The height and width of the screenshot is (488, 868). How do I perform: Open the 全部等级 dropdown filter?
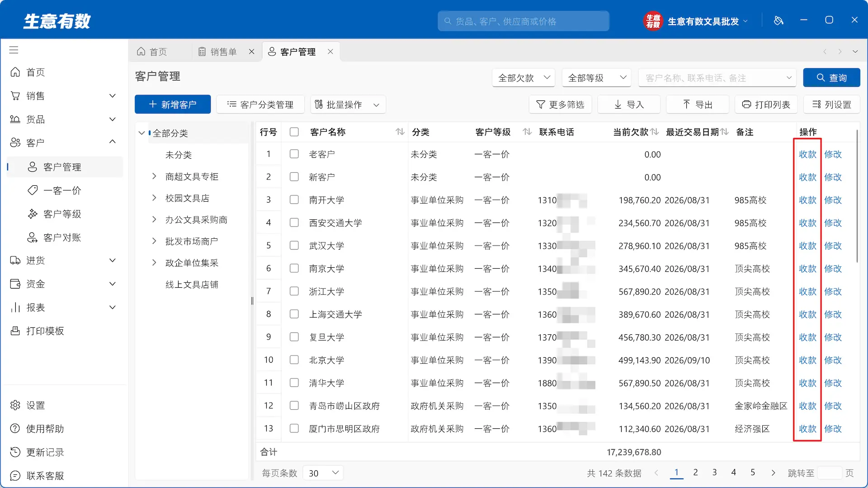click(596, 78)
